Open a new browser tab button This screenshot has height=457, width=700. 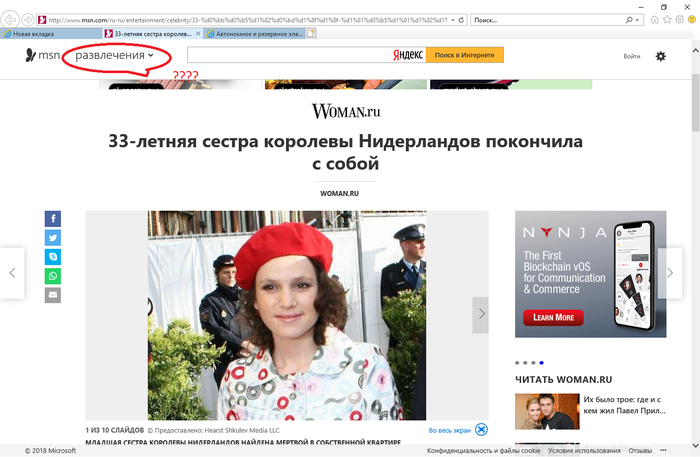311,33
